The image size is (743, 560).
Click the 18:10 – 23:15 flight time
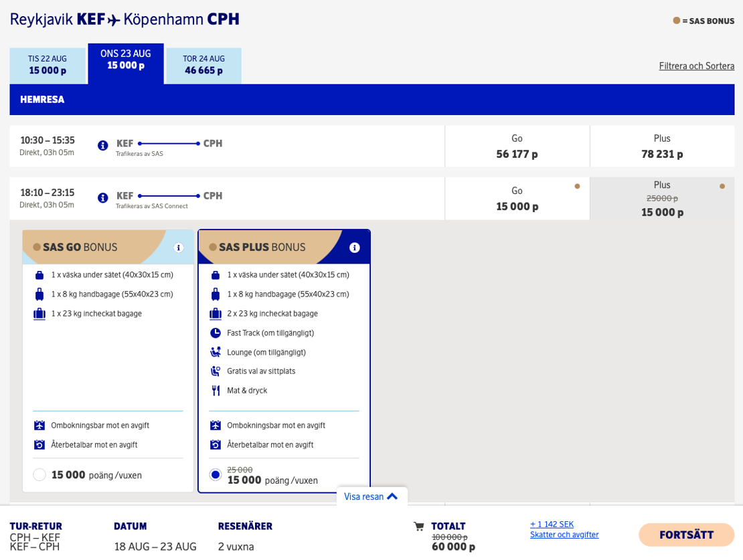(48, 193)
